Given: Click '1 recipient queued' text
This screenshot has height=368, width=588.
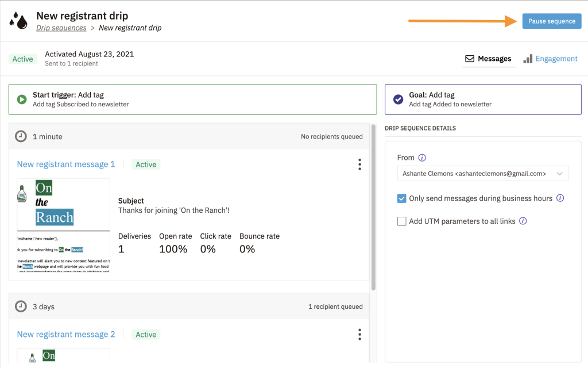Looking at the screenshot, I should click(335, 307).
